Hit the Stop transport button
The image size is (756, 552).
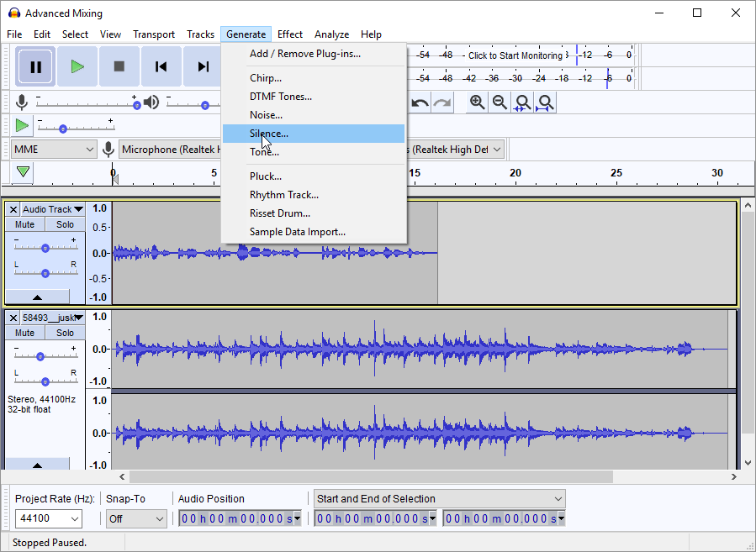pos(119,67)
